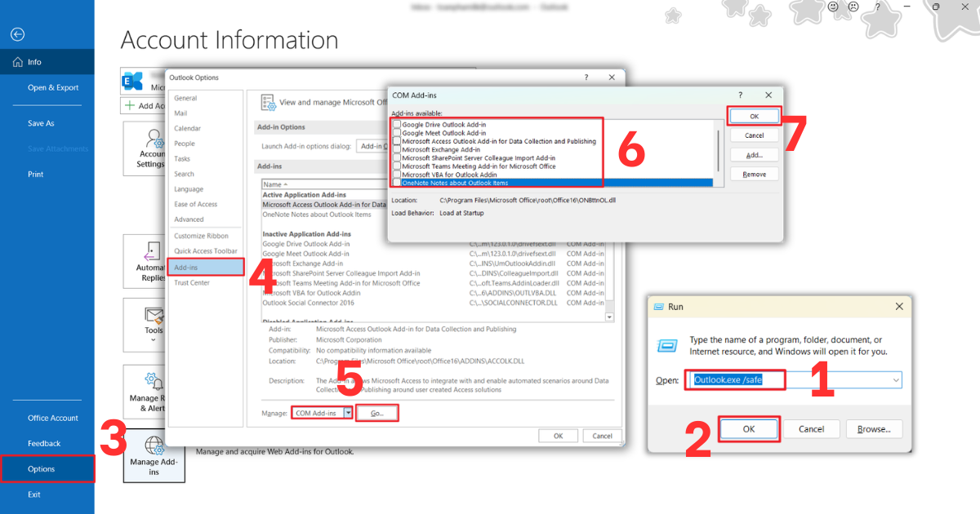Open Manage Rules & Alerts tile
The width and height of the screenshot is (980, 514).
[145, 391]
